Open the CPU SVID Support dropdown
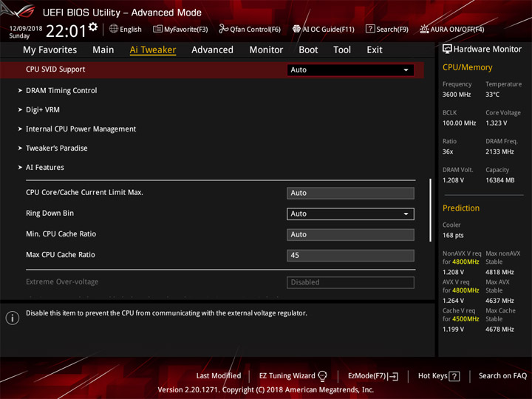This screenshot has height=399, width=532. point(350,70)
